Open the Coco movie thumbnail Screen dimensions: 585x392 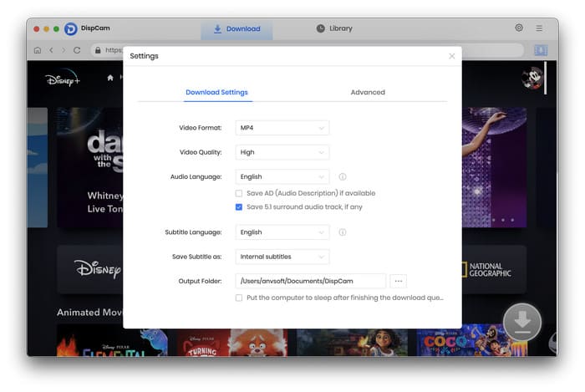pyautogui.click(x=471, y=340)
